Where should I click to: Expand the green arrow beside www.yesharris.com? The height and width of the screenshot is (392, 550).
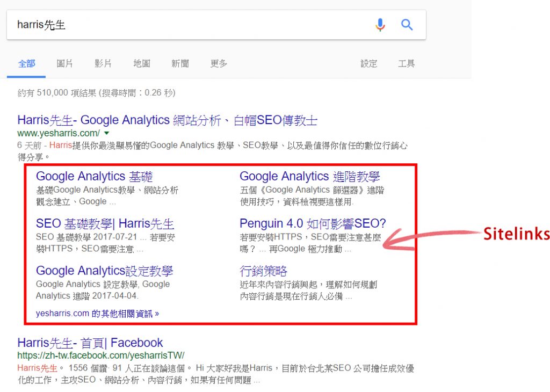pyautogui.click(x=107, y=133)
